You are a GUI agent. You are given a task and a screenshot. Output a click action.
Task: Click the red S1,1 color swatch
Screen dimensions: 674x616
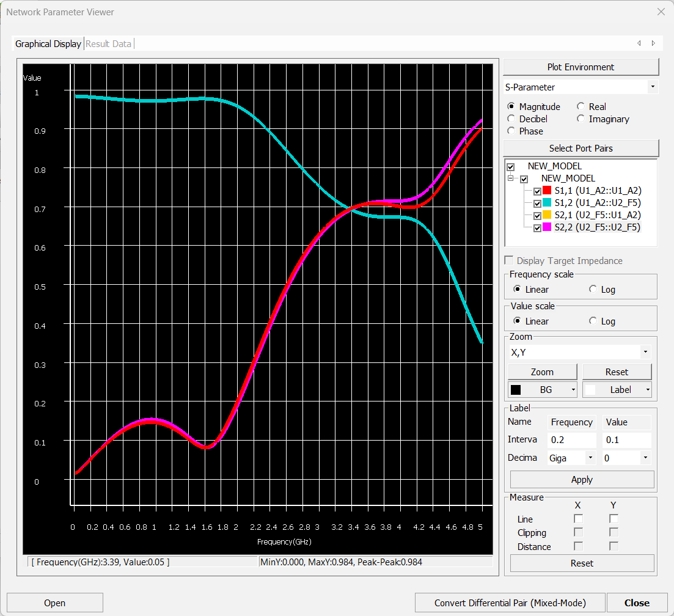coord(547,191)
